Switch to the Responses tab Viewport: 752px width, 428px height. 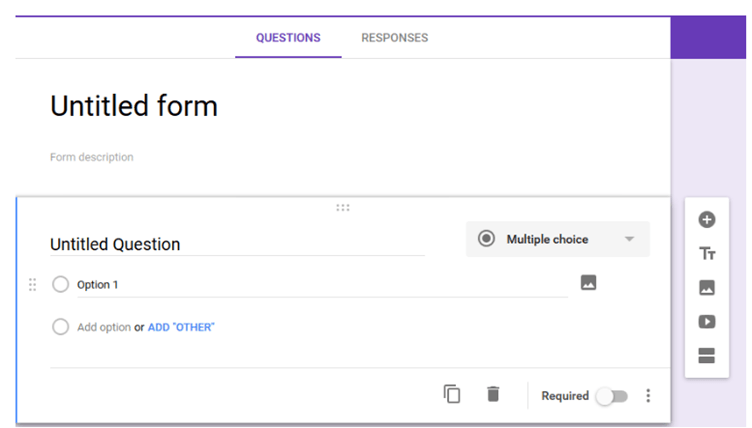coord(395,38)
